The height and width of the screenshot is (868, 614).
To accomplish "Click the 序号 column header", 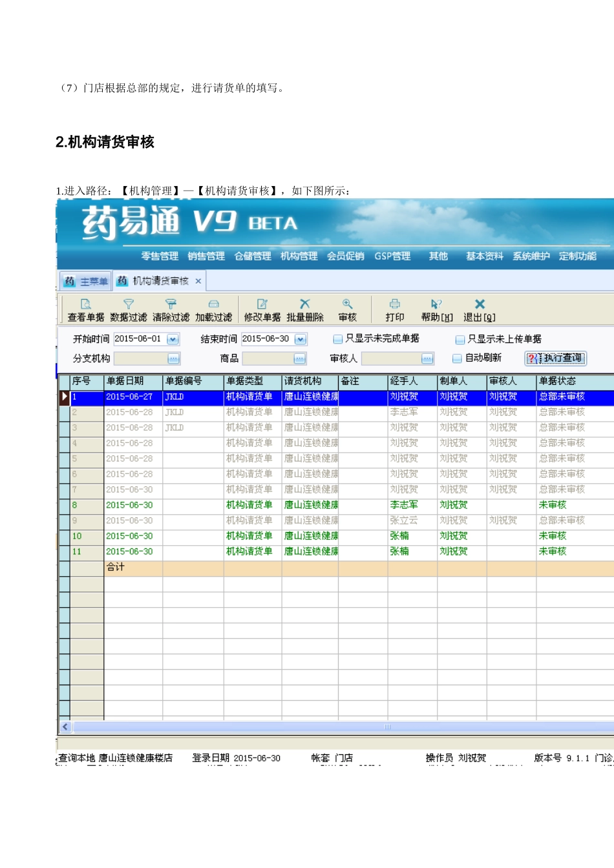I will [x=87, y=381].
